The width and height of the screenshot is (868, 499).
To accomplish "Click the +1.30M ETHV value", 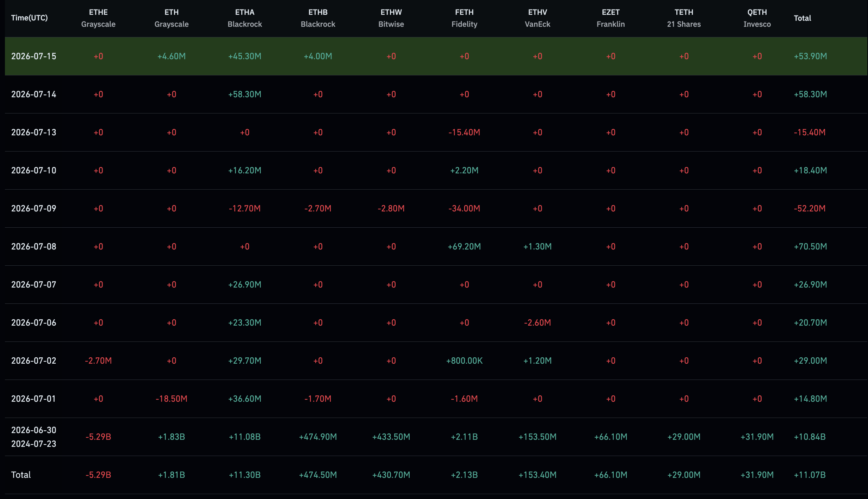I will [538, 247].
